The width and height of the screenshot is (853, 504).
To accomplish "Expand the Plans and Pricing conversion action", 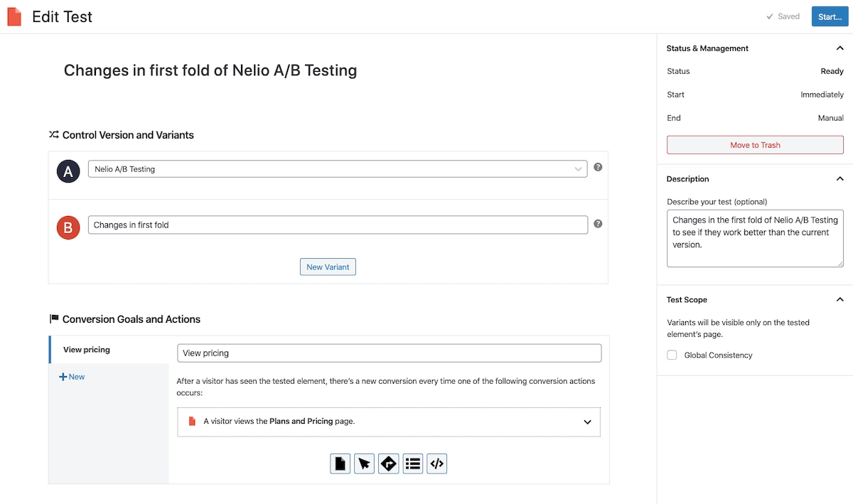I will pos(587,422).
